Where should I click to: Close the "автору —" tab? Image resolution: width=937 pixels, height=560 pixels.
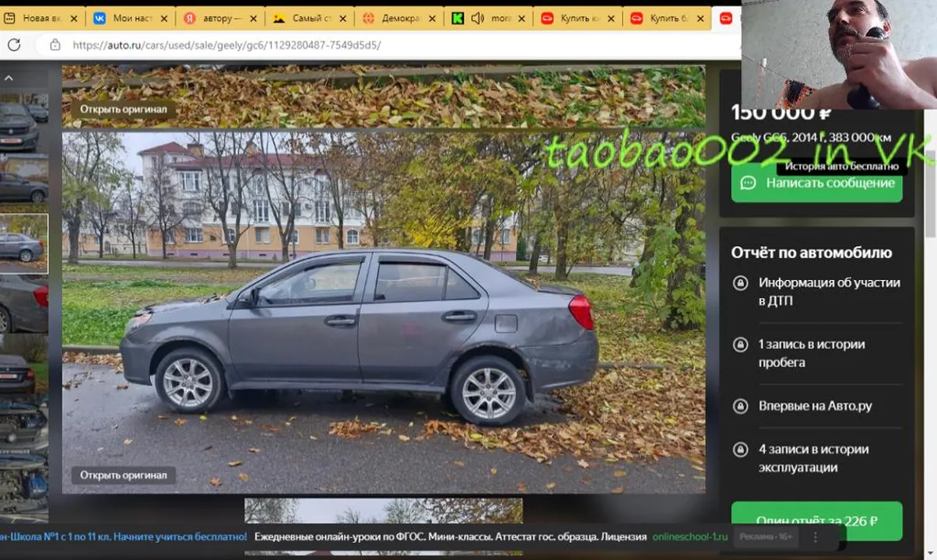pyautogui.click(x=253, y=19)
